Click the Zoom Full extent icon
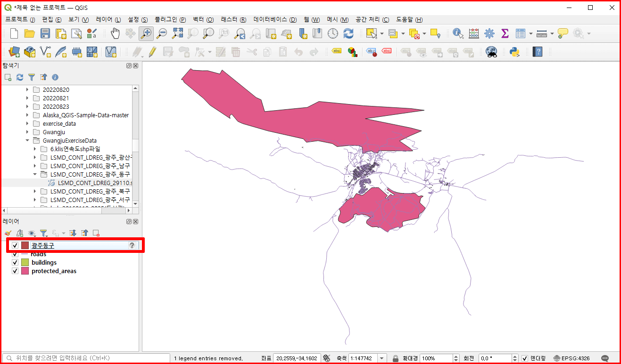The height and width of the screenshot is (364, 621). point(177,33)
